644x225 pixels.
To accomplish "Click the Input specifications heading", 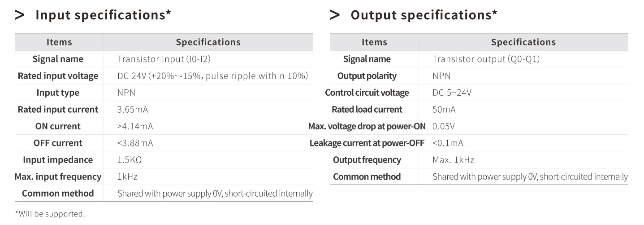I will [103, 15].
